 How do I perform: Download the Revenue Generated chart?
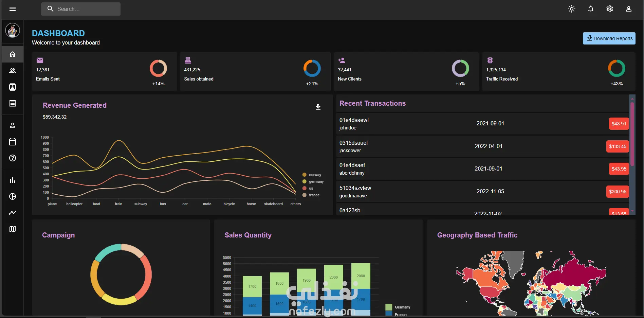pyautogui.click(x=318, y=107)
